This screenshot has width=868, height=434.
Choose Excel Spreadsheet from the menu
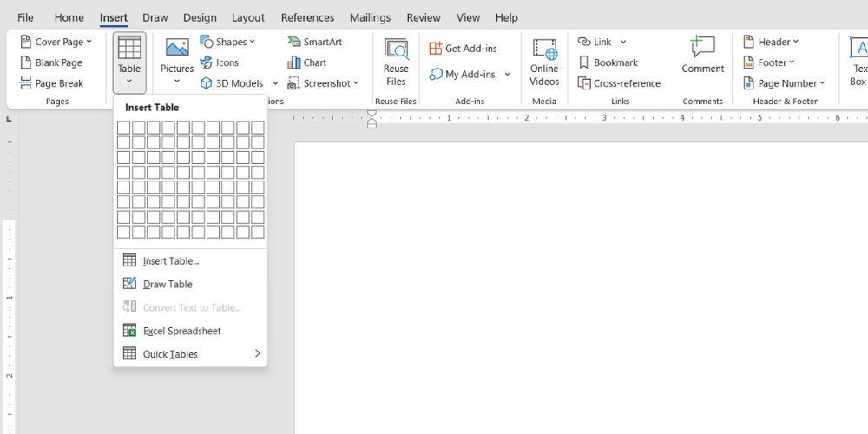click(190, 331)
